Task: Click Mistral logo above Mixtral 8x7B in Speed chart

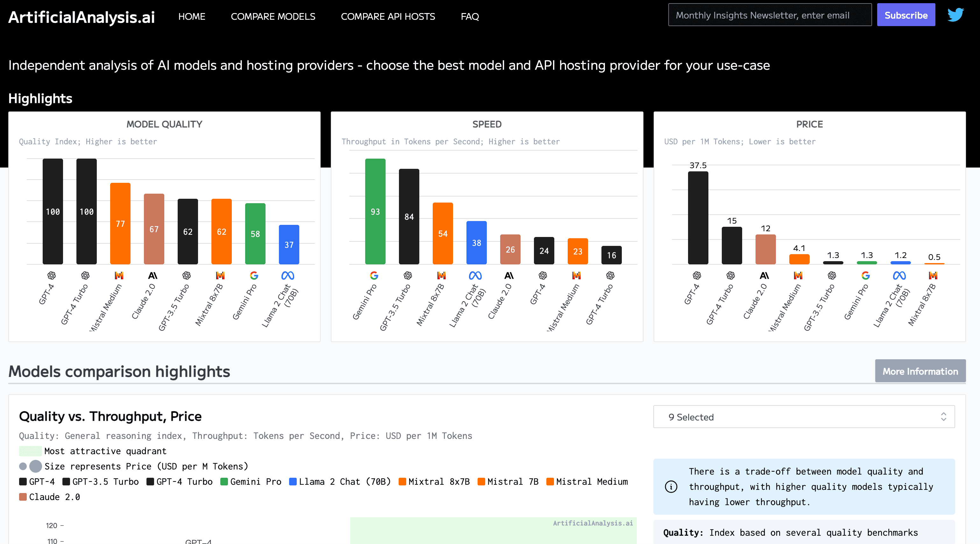Action: coord(442,275)
